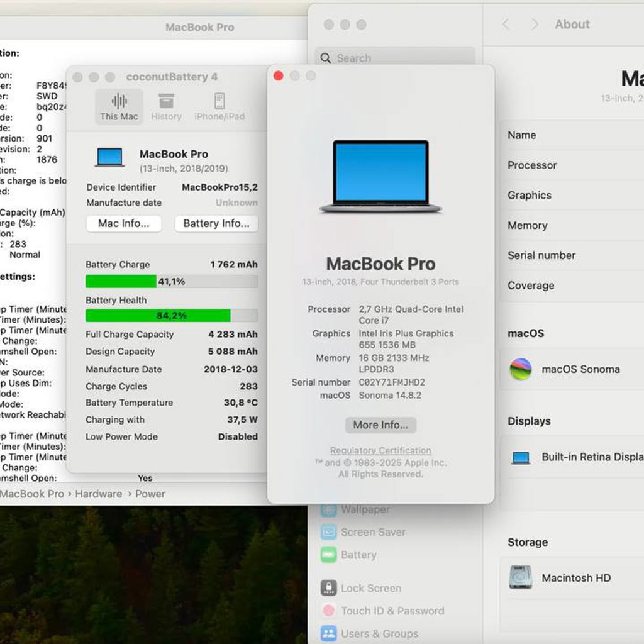Click the Low Power Mode Disabled value
Viewport: 644px width, 644px height.
click(x=238, y=436)
